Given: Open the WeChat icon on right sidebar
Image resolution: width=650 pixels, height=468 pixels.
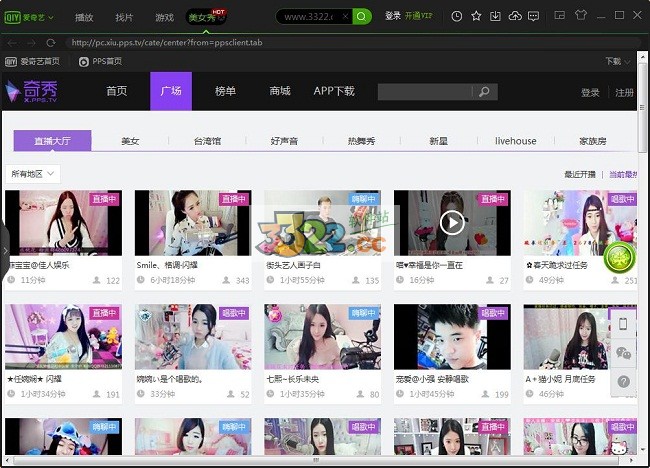Looking at the screenshot, I should 624,353.
